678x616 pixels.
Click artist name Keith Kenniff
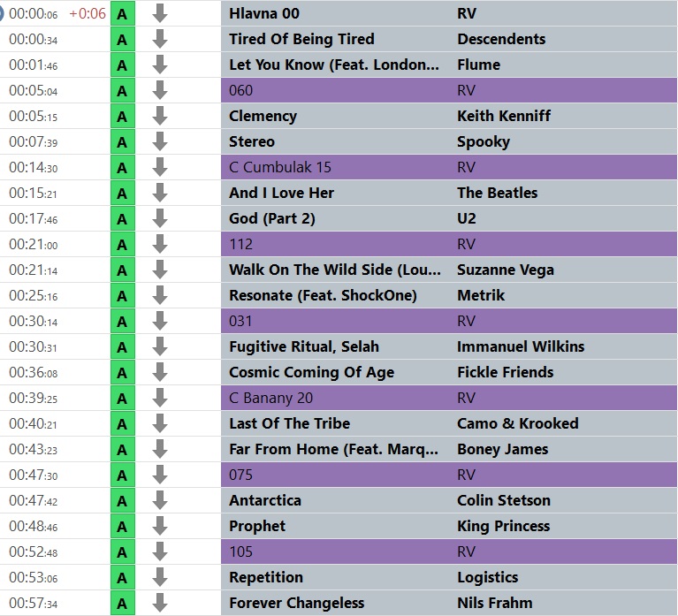pyautogui.click(x=504, y=116)
